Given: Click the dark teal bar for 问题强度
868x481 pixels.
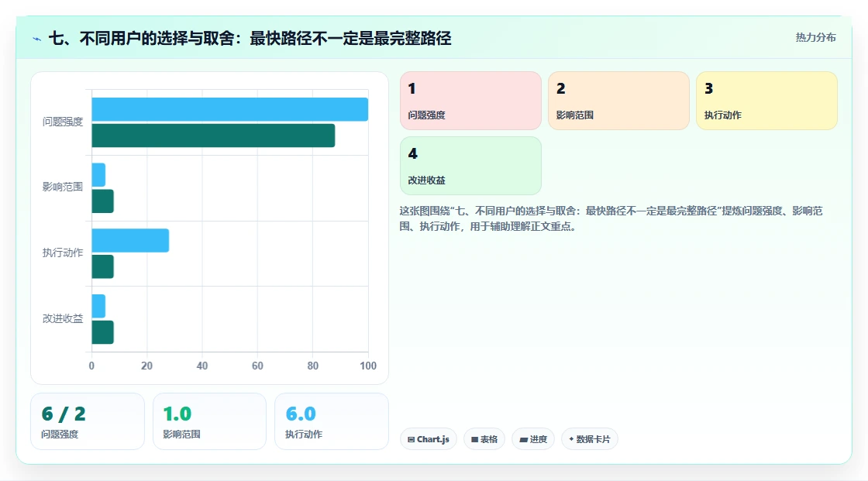Looking at the screenshot, I should coord(213,136).
